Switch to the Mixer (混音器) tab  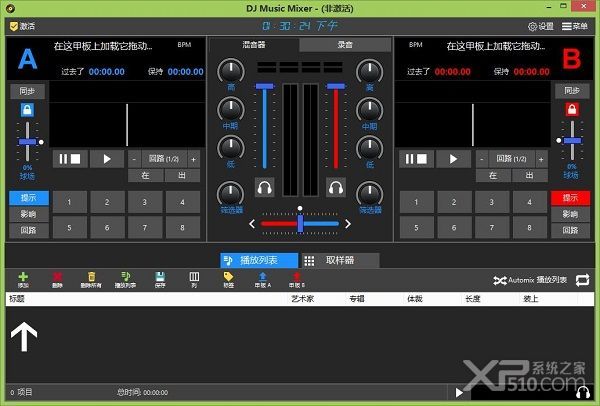(x=254, y=44)
